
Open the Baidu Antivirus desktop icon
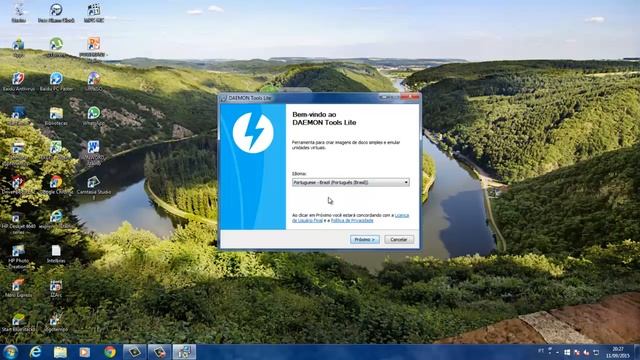coord(18,82)
